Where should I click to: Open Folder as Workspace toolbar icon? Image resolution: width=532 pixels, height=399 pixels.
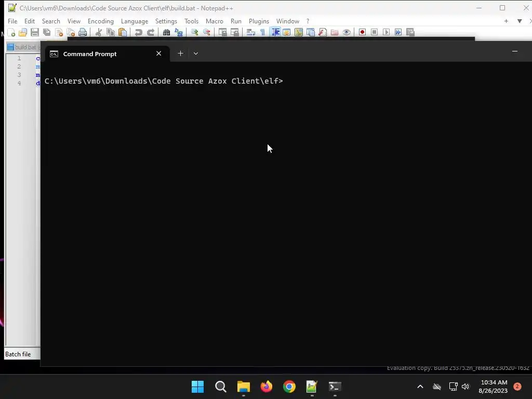tap(335, 32)
